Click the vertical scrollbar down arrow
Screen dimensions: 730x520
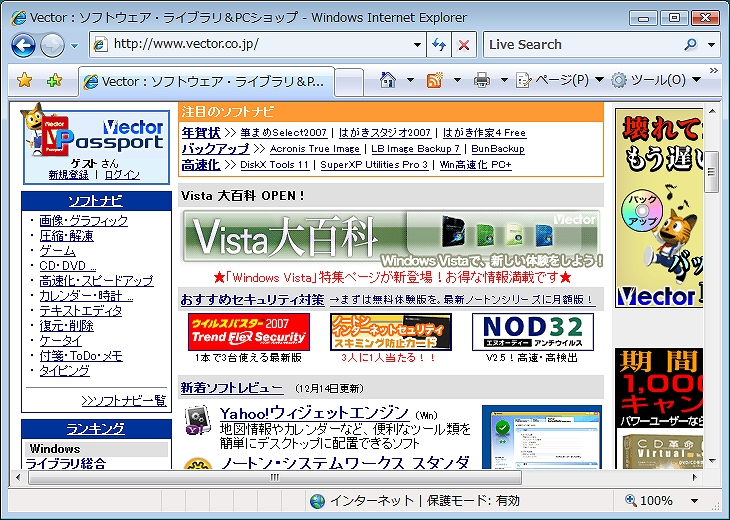712,460
